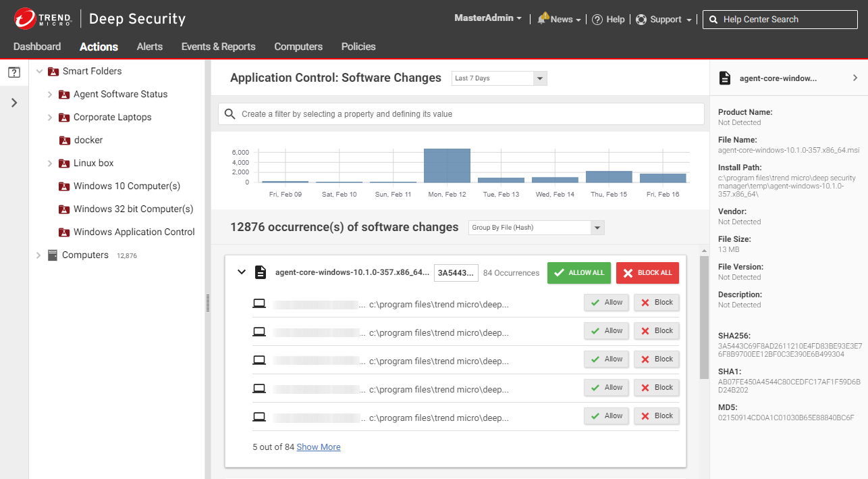Open the Policies tab
The height and width of the screenshot is (479, 868).
(358, 47)
